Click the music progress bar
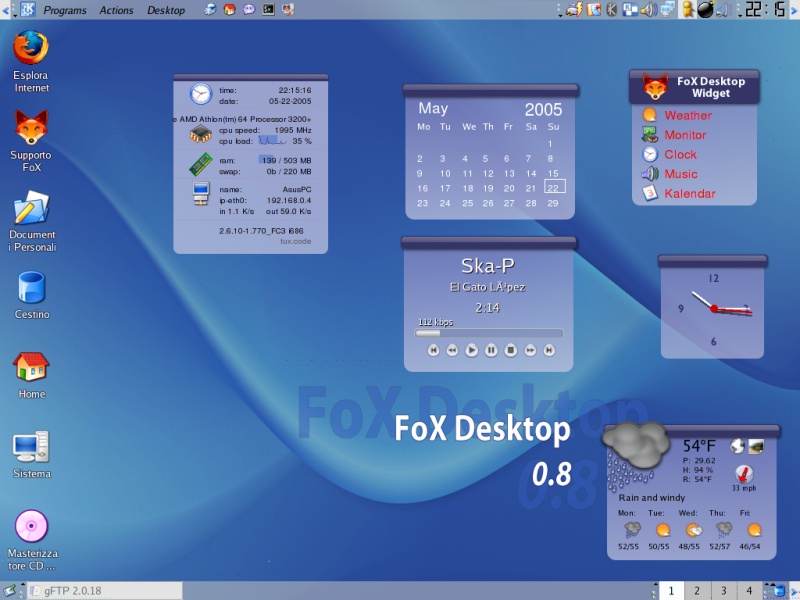Image resolution: width=800 pixels, height=600 pixels. [x=489, y=333]
